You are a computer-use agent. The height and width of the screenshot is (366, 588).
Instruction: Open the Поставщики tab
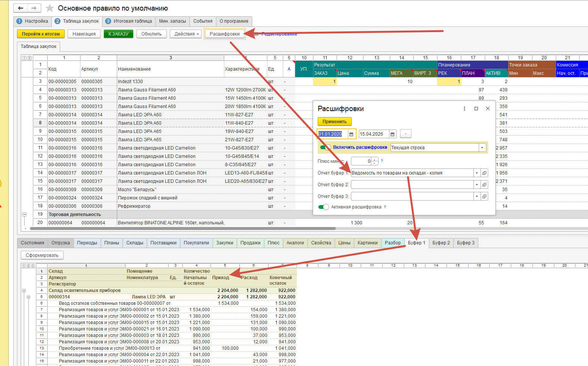click(x=163, y=243)
